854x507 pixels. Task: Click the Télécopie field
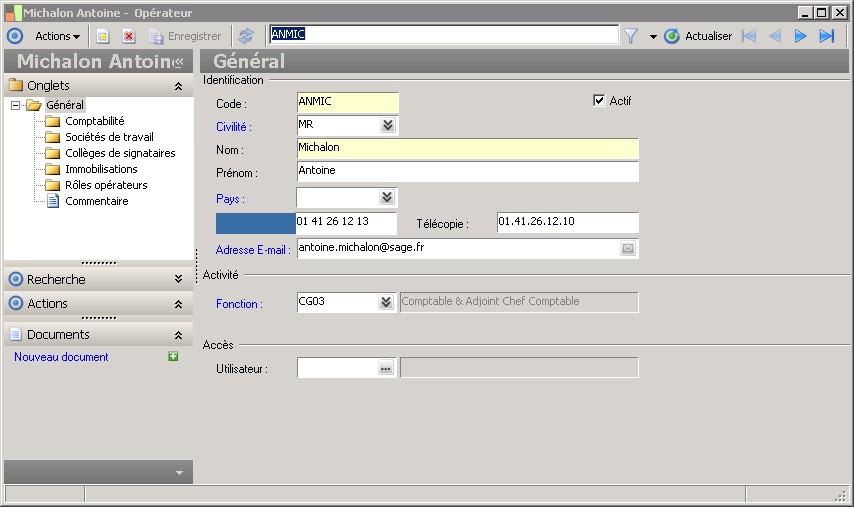(x=568, y=222)
